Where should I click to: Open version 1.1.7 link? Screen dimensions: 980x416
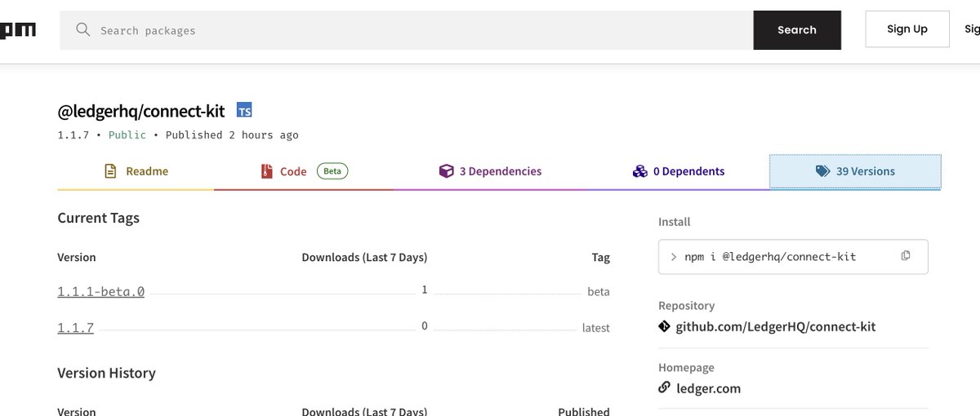tap(76, 328)
